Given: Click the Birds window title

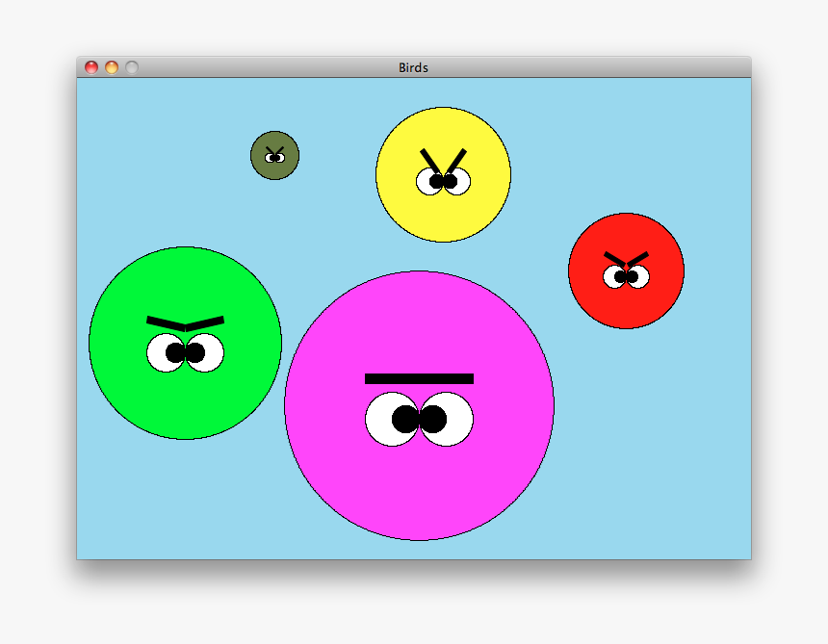Looking at the screenshot, I should [415, 67].
